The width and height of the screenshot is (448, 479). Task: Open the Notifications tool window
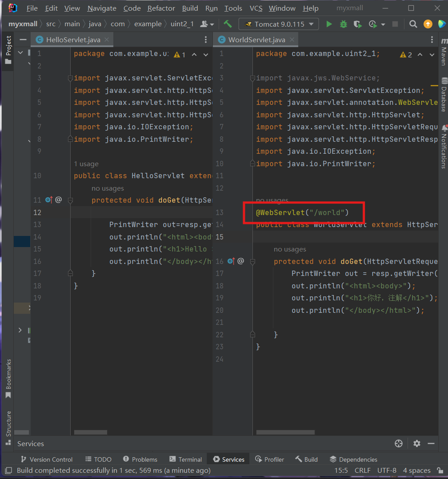pyautogui.click(x=444, y=147)
